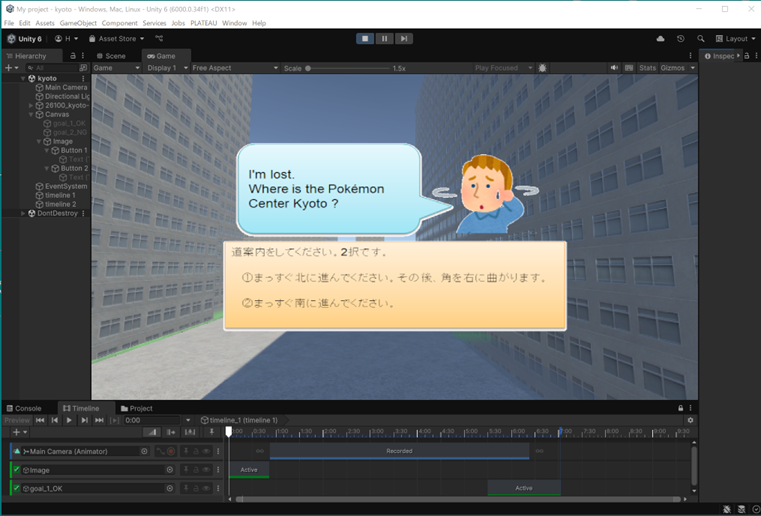
Task: Select the Inspector tab
Action: (x=720, y=56)
